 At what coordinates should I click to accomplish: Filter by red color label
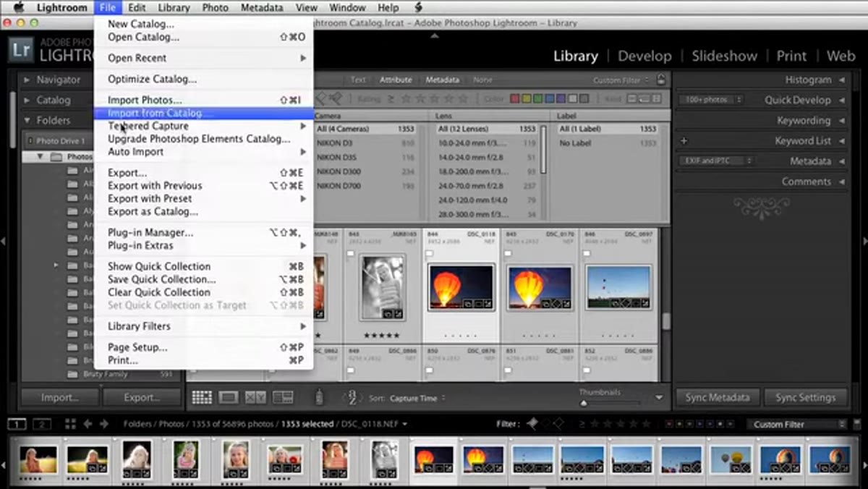pyautogui.click(x=515, y=99)
